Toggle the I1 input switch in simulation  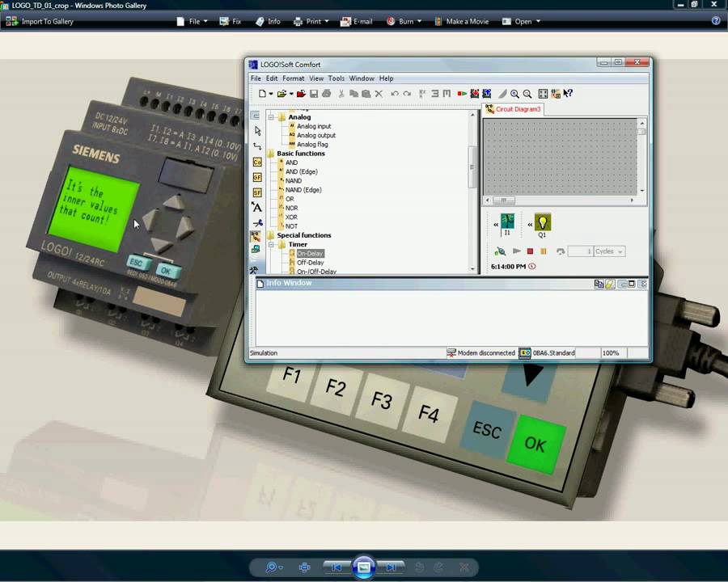click(x=507, y=221)
